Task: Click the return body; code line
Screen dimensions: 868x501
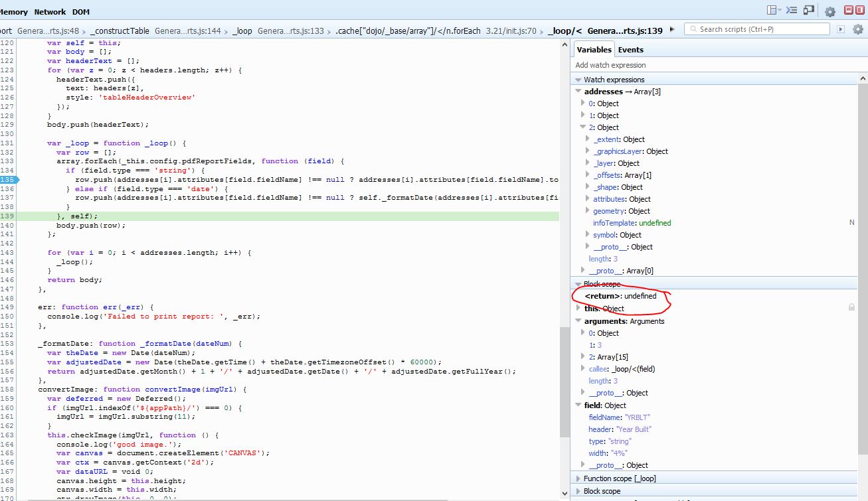Action: [x=74, y=280]
